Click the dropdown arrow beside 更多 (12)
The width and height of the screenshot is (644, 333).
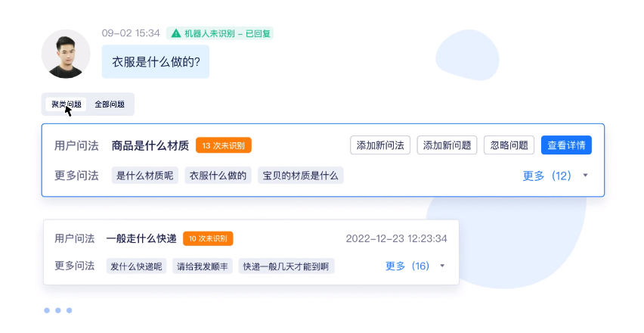tap(585, 176)
